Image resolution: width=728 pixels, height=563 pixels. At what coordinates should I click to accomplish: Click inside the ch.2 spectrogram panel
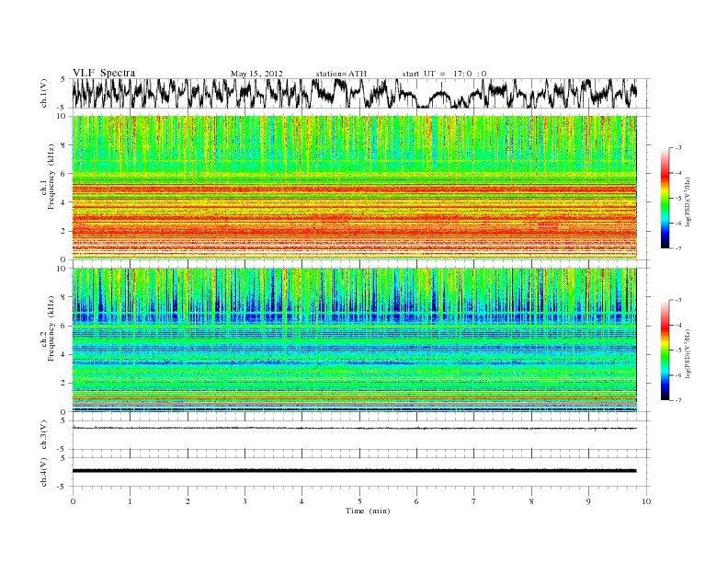coord(354,339)
